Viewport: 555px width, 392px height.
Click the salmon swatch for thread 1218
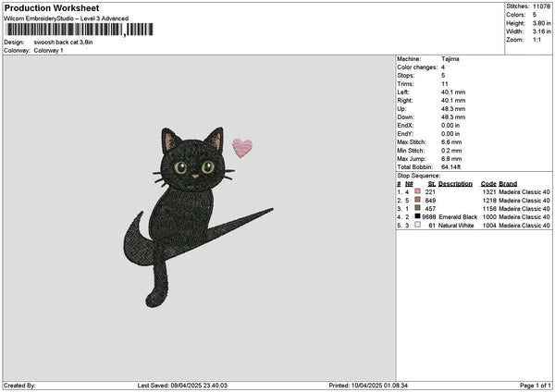[418, 200]
